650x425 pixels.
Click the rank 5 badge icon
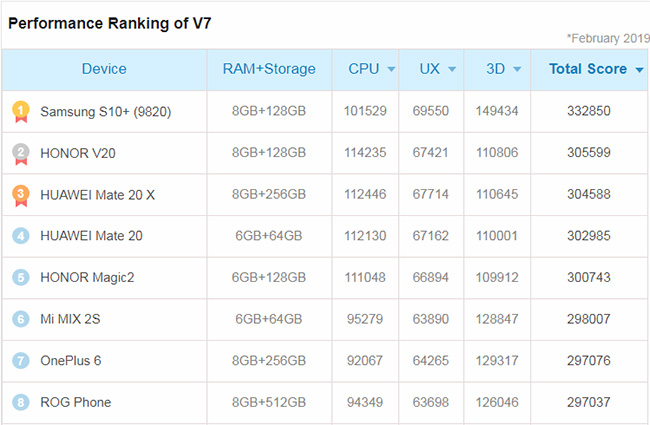(x=21, y=277)
